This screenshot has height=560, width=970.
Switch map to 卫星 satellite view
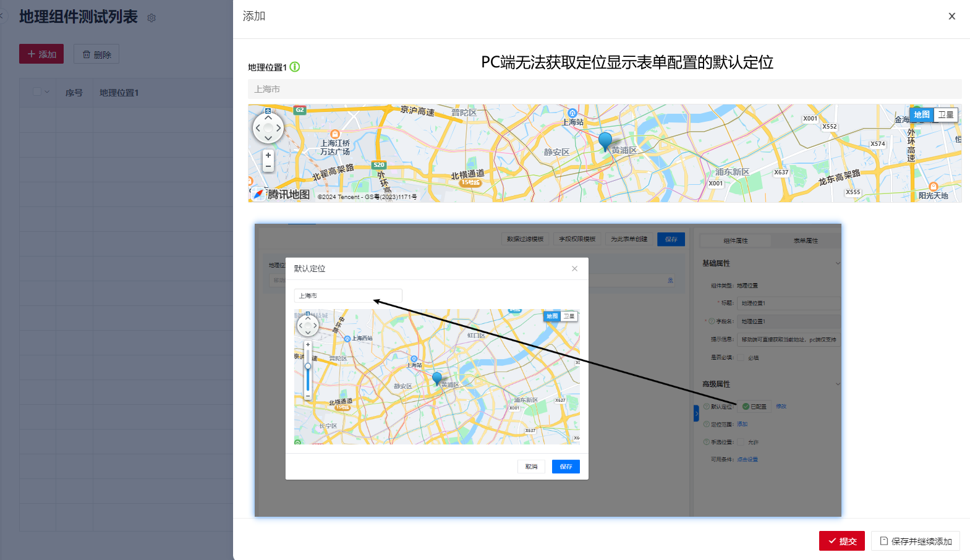945,115
